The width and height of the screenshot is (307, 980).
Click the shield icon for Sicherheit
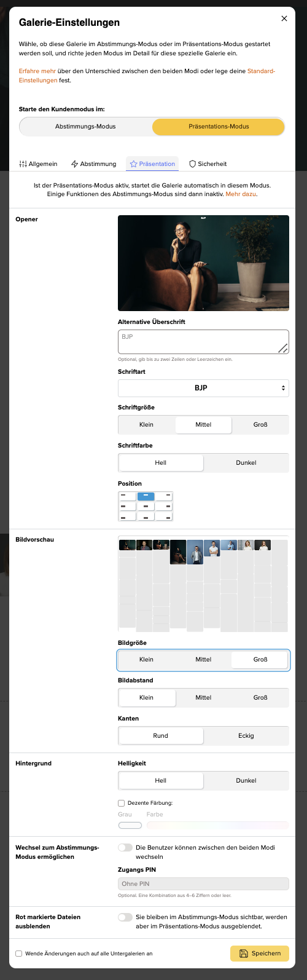point(192,164)
